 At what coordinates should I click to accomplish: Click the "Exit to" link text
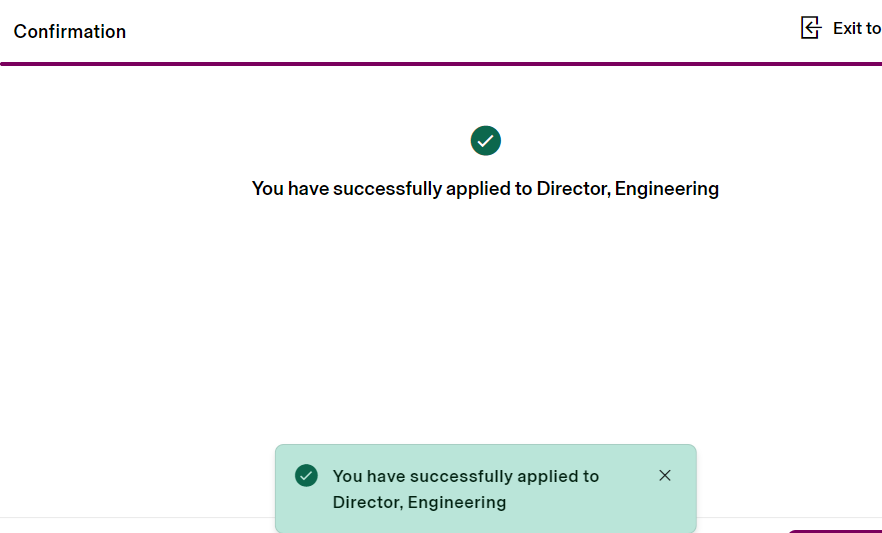(856, 29)
